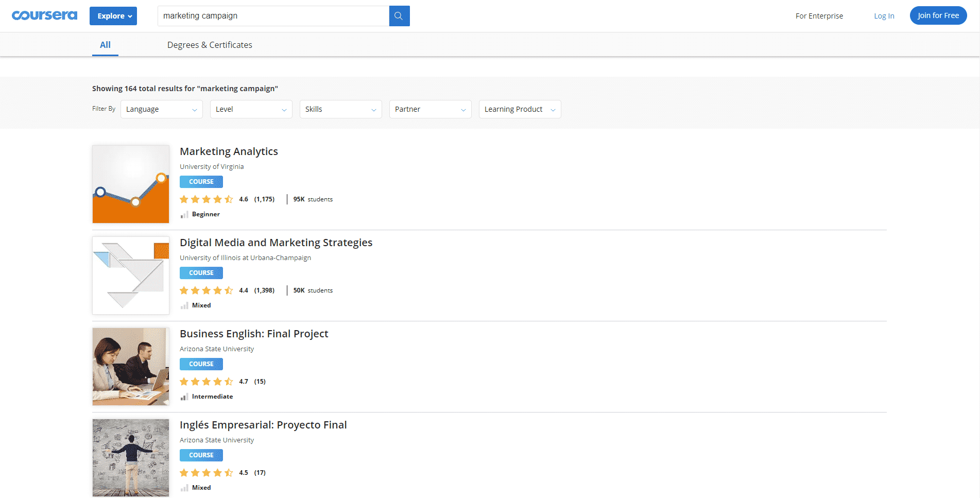Expand the Skills filter dropdown

click(341, 109)
